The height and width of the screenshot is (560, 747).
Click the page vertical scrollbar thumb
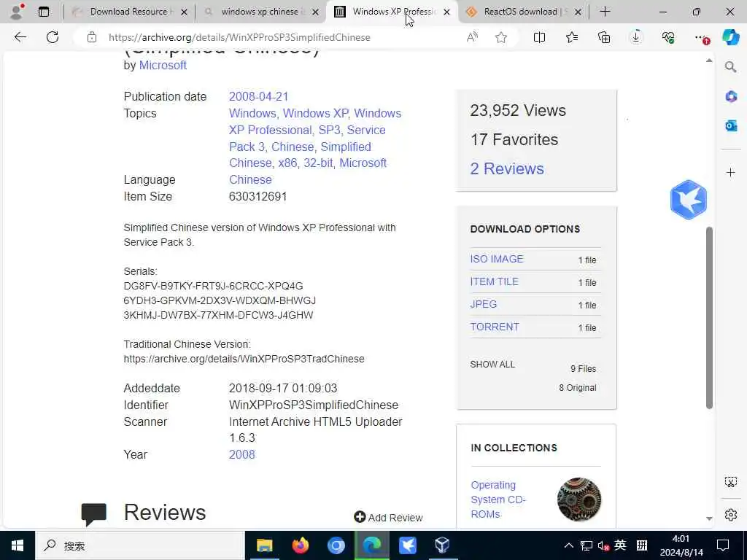point(709,318)
